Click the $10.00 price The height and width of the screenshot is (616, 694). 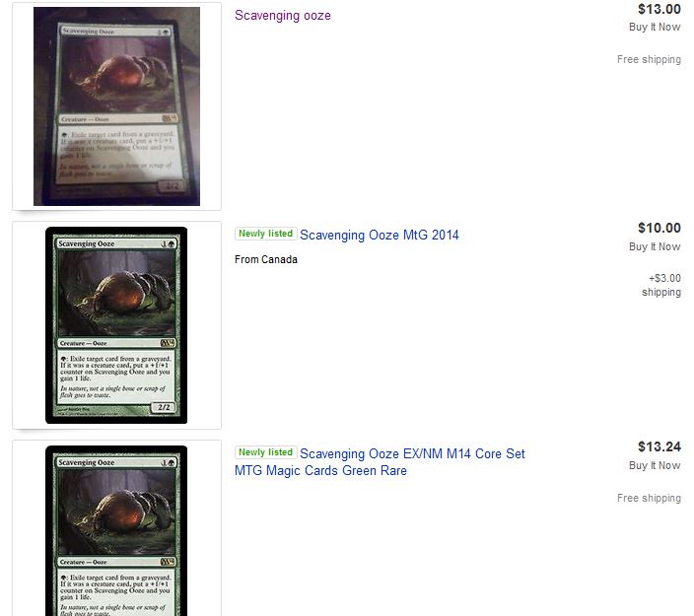click(x=659, y=228)
